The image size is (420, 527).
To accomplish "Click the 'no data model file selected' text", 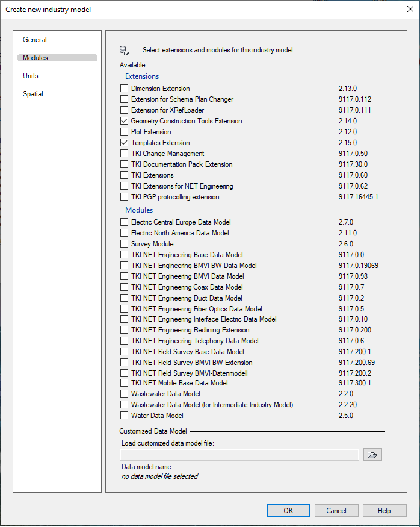I will coord(159,476).
